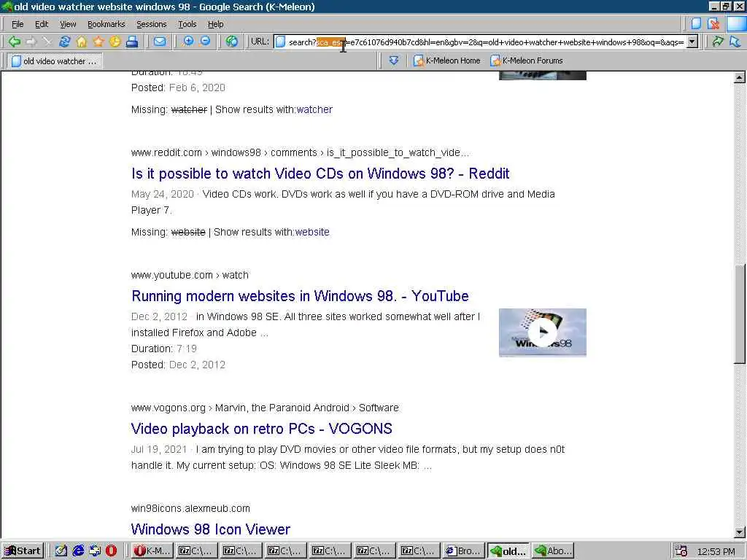The image size is (747, 560).
Task: Click the green Go arrow beside URL bar
Action: click(x=718, y=42)
